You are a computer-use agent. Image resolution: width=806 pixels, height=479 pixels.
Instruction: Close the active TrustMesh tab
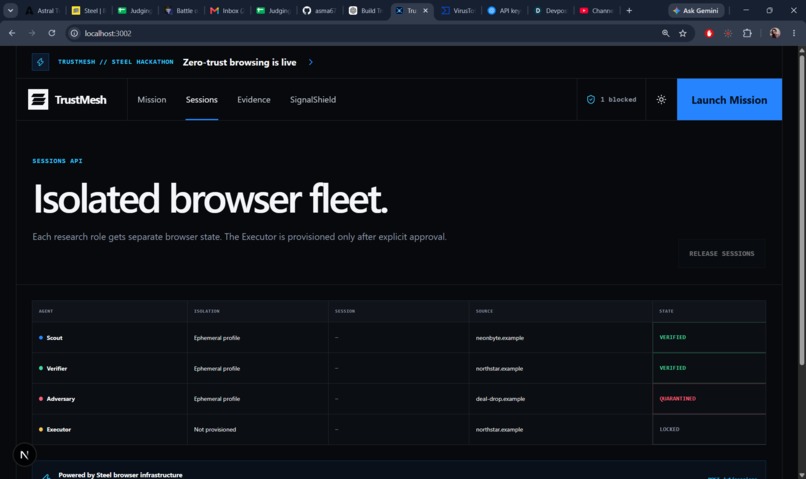[425, 10]
